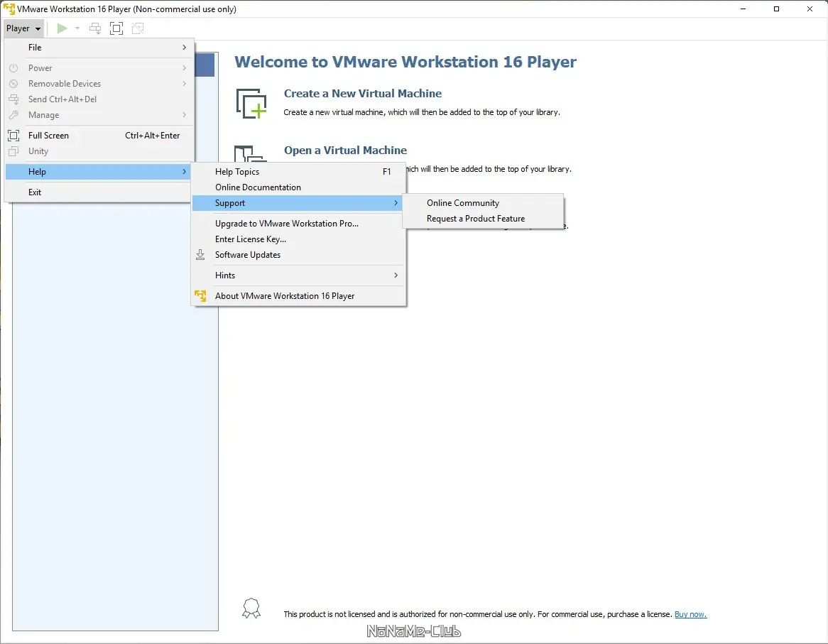This screenshot has height=644, width=828.
Task: Maximize the VMware Player window
Action: click(776, 9)
